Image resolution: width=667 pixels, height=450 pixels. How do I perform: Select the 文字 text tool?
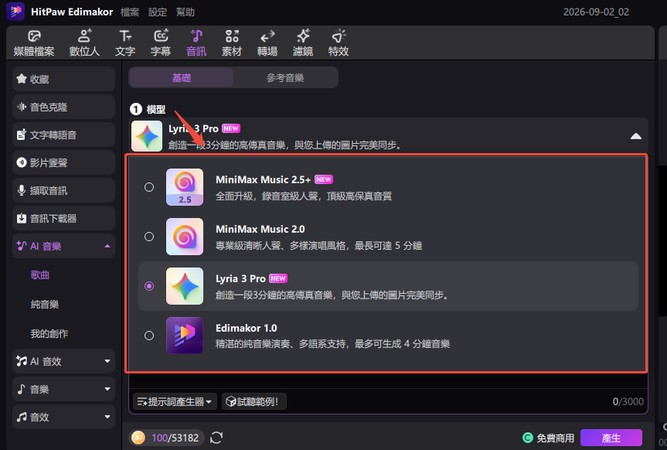click(125, 43)
